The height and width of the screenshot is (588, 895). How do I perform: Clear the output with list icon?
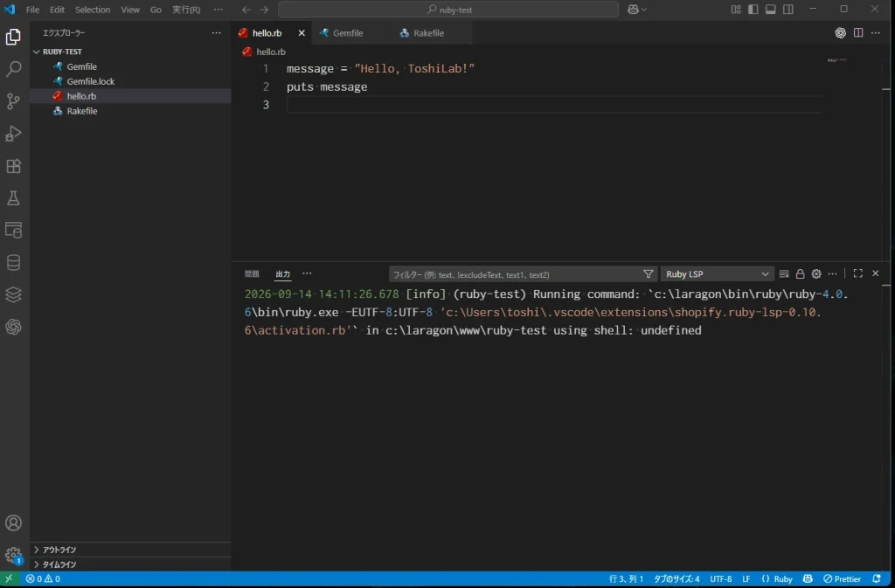[x=784, y=273]
